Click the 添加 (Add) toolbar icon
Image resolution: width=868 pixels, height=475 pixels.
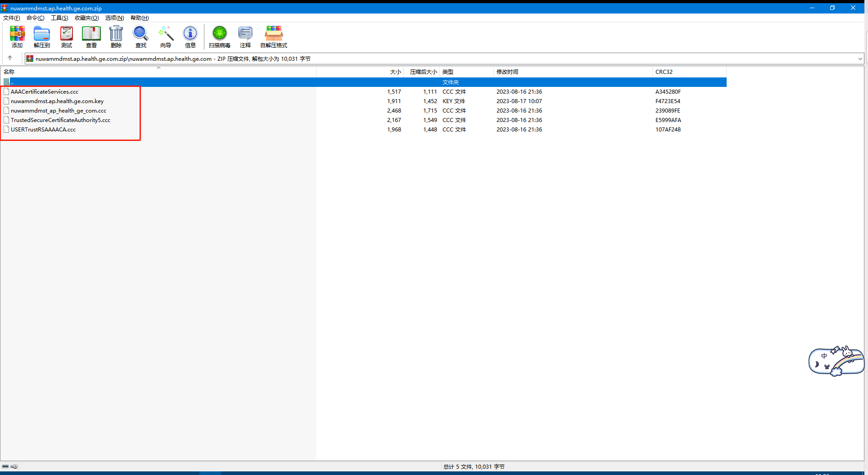17,36
